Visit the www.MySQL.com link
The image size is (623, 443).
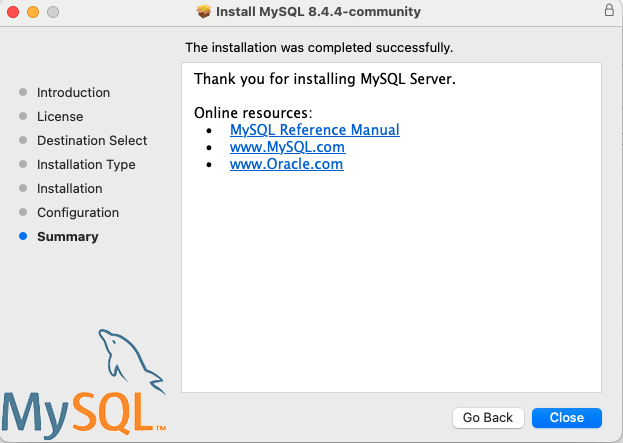(x=287, y=147)
